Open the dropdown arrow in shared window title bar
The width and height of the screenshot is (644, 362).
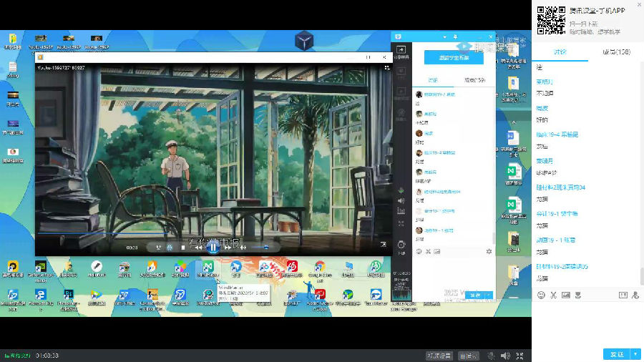pos(445,37)
